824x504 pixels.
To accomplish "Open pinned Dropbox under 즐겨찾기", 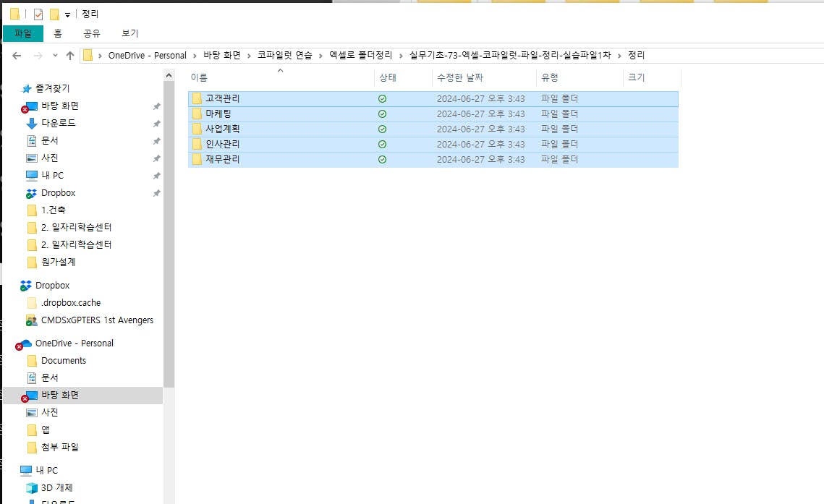I will [x=59, y=192].
